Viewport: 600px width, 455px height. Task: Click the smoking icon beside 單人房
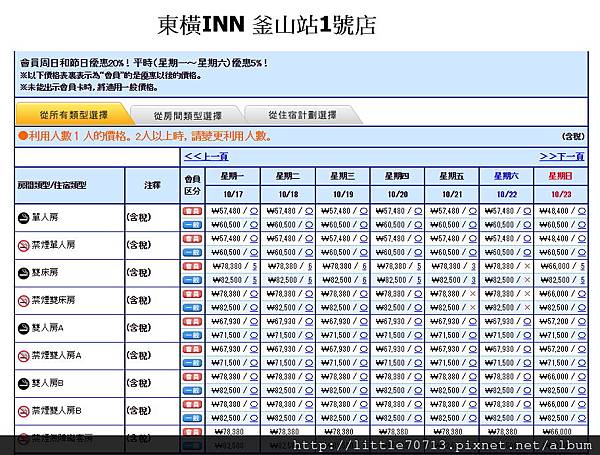[23, 218]
